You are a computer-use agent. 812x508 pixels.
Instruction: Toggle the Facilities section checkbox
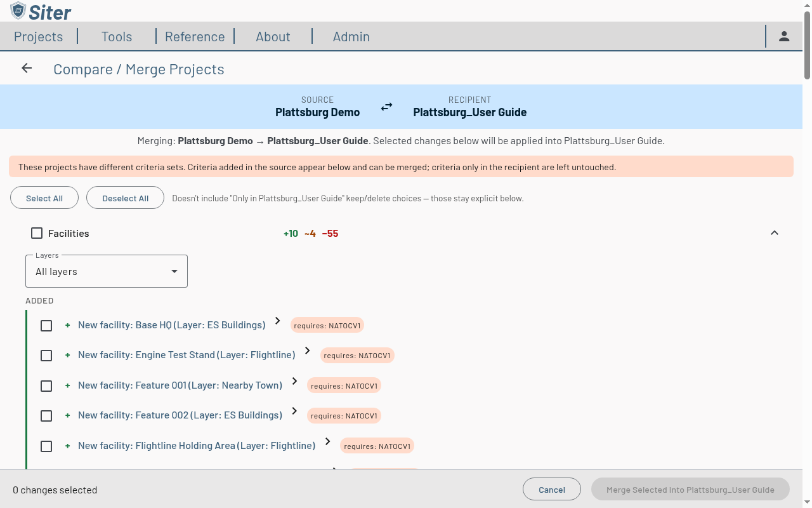(x=37, y=233)
